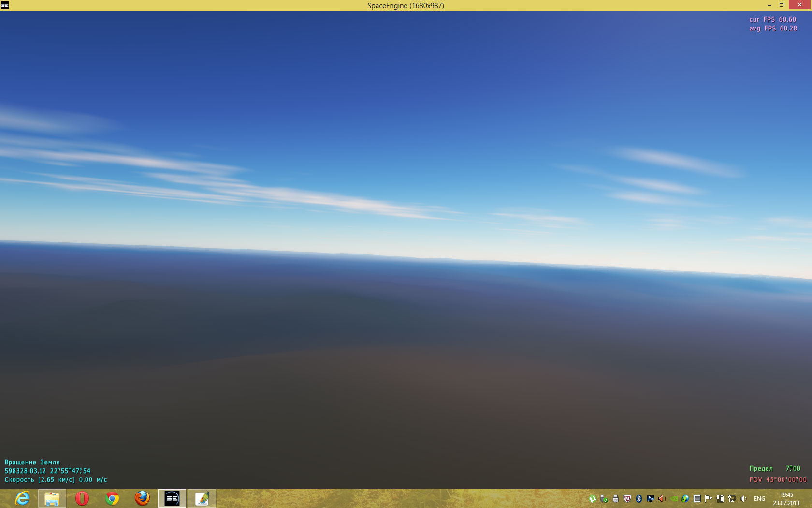The image size is (812, 508).
Task: Switch ENG input language indicator
Action: click(x=759, y=499)
